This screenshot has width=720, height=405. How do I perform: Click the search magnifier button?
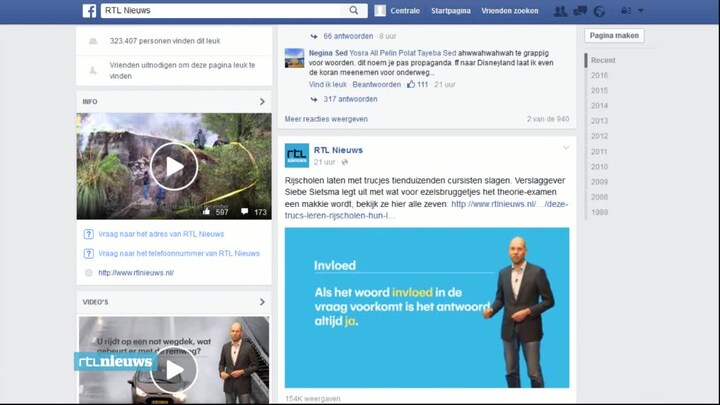point(354,11)
